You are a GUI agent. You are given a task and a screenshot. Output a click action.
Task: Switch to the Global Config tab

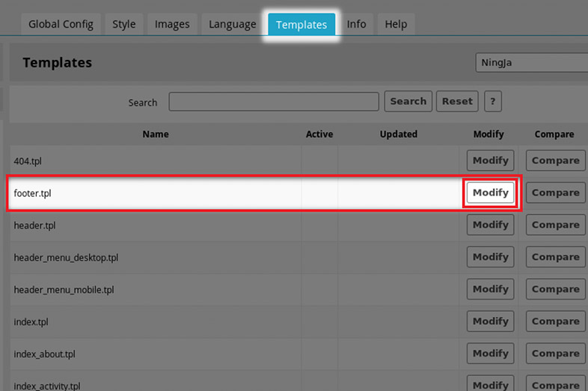pyautogui.click(x=61, y=24)
